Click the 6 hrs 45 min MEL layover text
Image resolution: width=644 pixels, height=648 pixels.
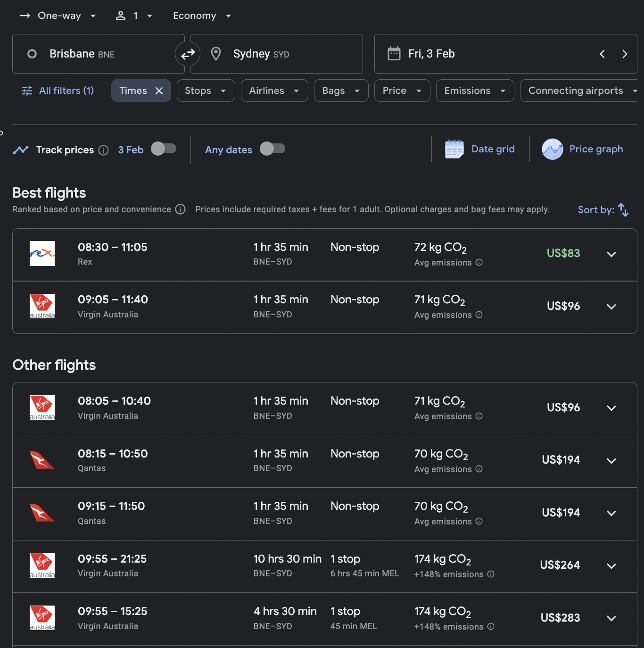pos(364,573)
